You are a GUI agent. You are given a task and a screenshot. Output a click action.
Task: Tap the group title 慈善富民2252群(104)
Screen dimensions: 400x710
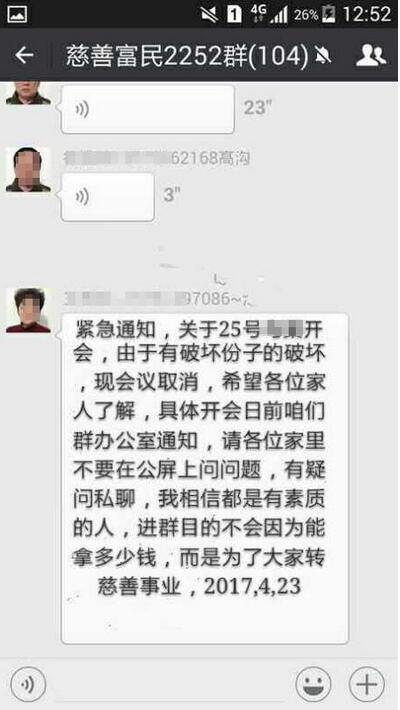pos(187,56)
